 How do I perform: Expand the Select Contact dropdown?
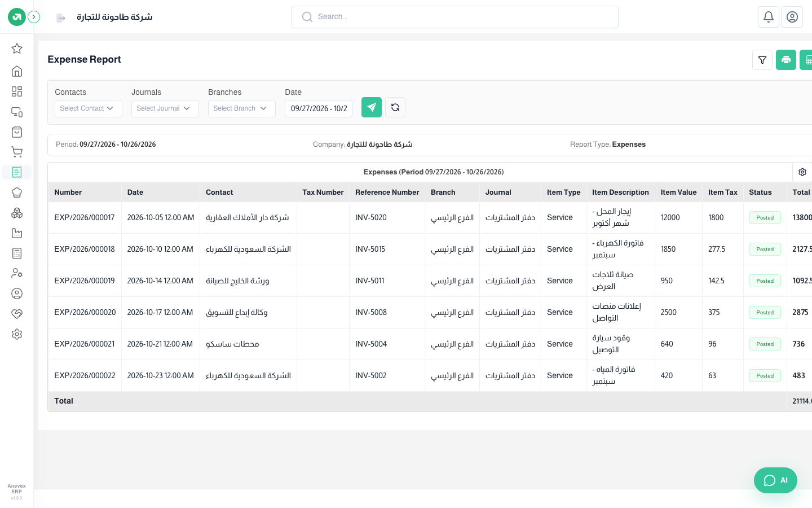tap(89, 108)
